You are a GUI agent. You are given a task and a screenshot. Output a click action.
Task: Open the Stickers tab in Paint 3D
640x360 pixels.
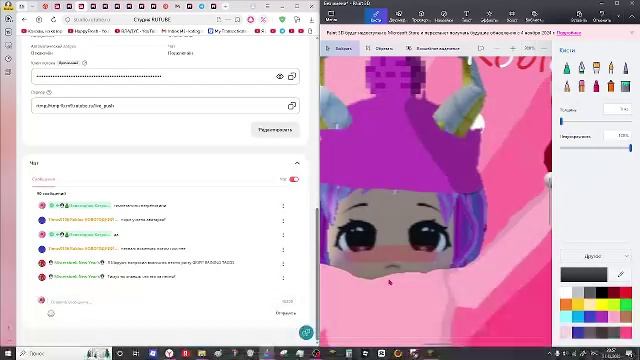coord(444,16)
